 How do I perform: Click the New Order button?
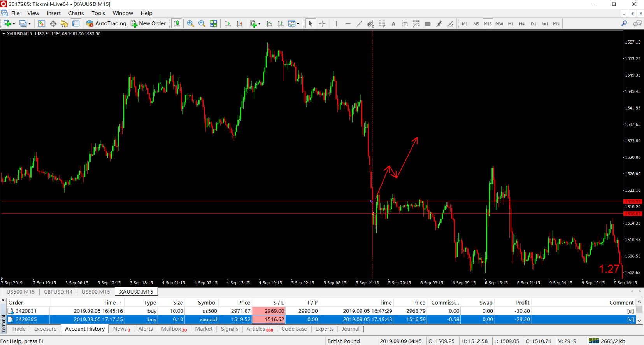[x=148, y=24]
